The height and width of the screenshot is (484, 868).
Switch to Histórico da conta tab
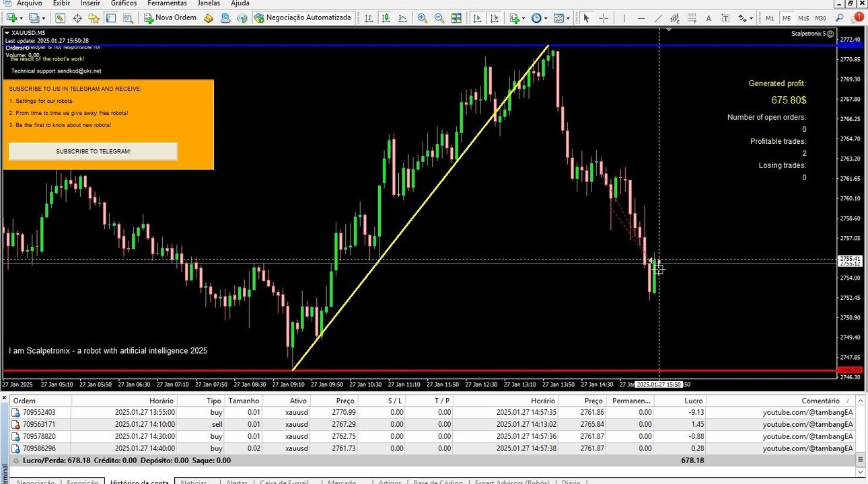(x=140, y=481)
